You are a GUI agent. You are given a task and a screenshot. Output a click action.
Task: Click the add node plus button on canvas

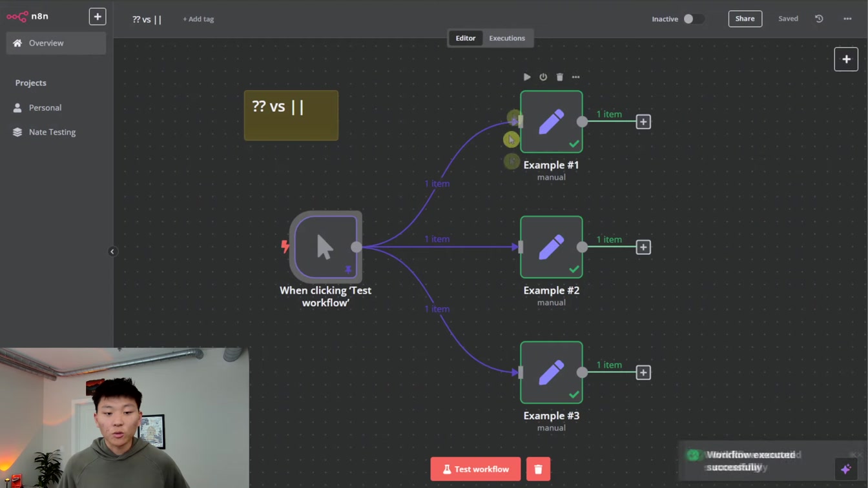tap(846, 59)
